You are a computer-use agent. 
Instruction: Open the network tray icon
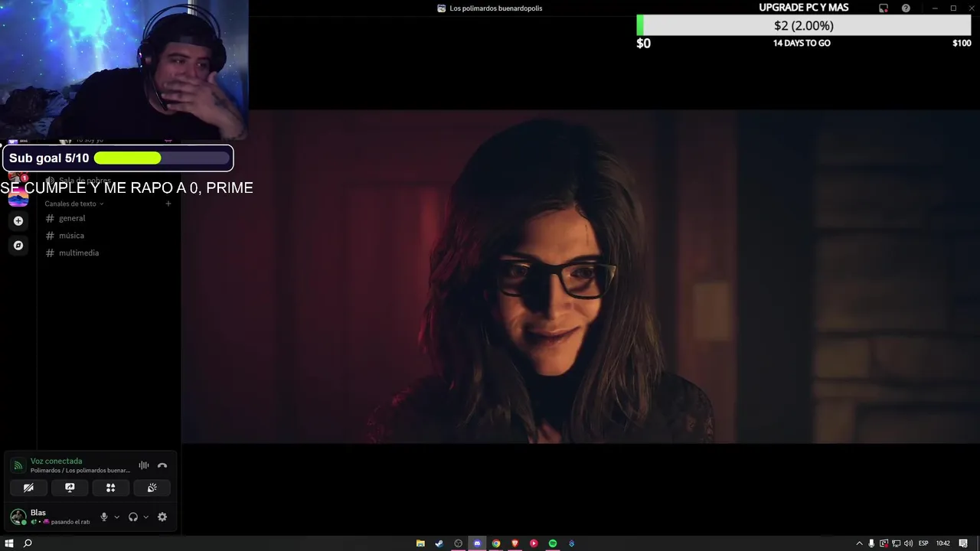(x=897, y=543)
